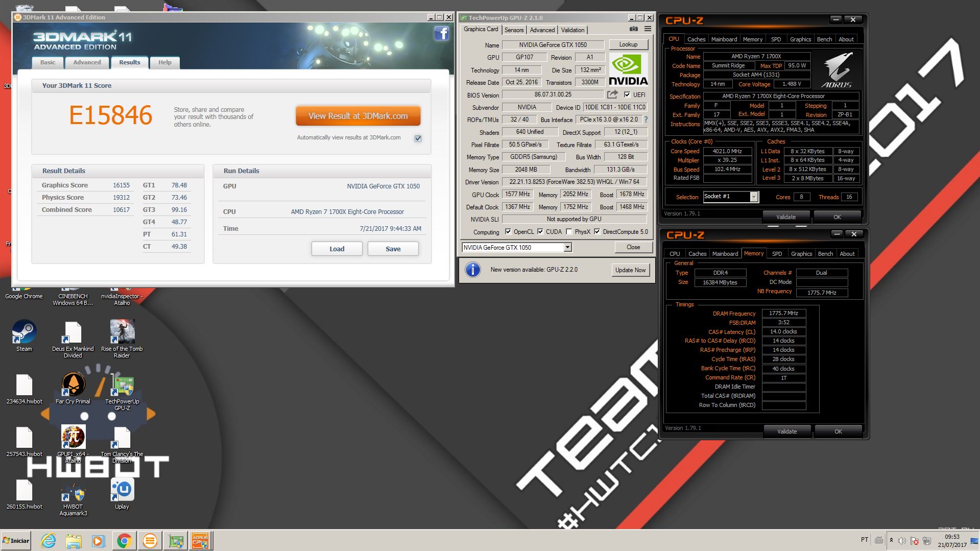This screenshot has height=551, width=980.
Task: Click the DRAM Frequency value 1775.7 MHz
Action: point(783,314)
